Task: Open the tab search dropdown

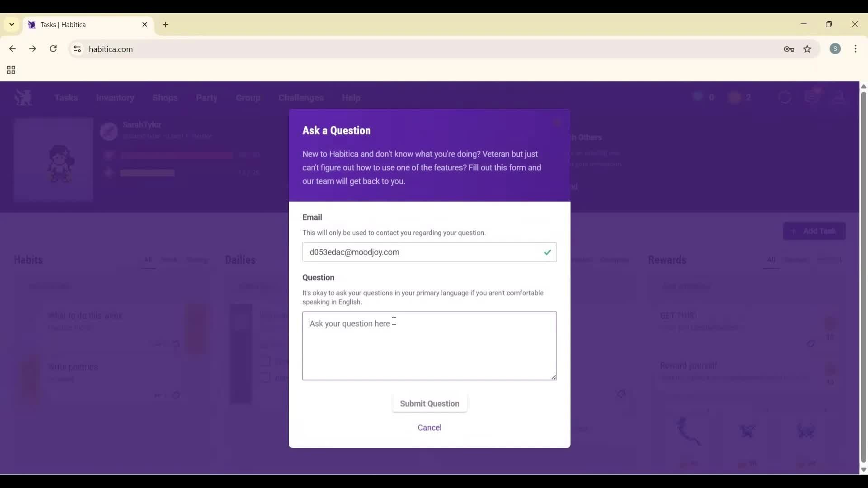Action: click(11, 24)
